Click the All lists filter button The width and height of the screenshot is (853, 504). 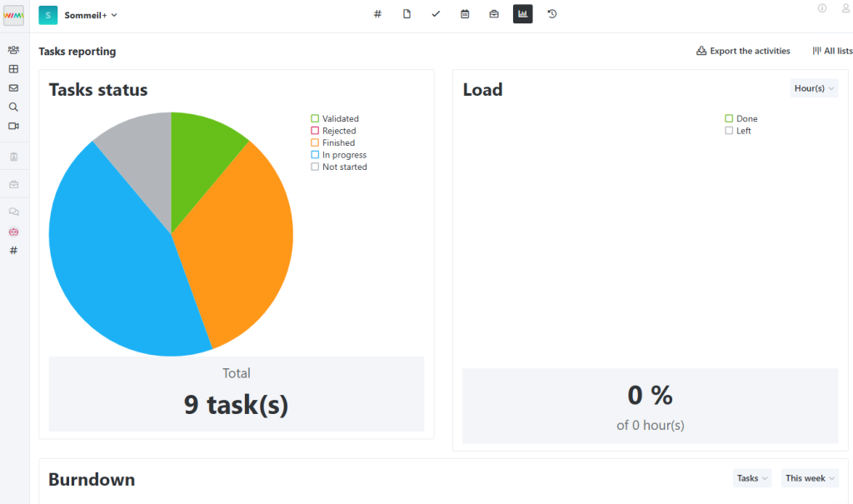click(x=832, y=51)
